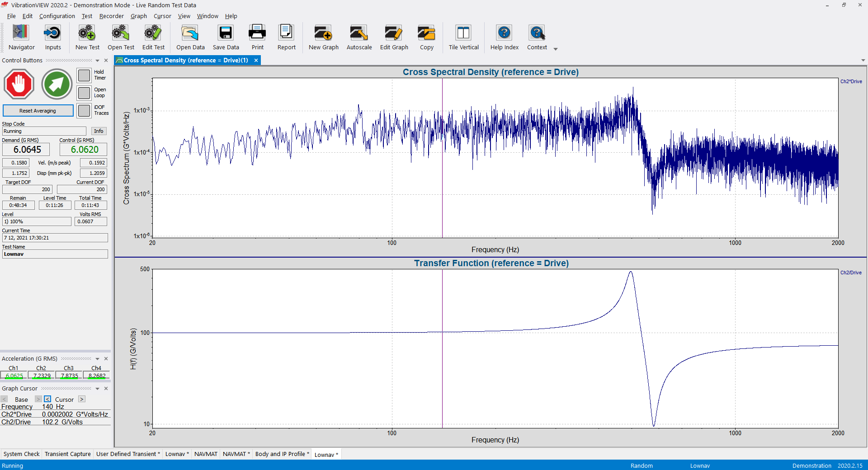Image resolution: width=868 pixels, height=470 pixels.
Task: Move Cursor left with the highlighted arrow
Action: point(47,399)
